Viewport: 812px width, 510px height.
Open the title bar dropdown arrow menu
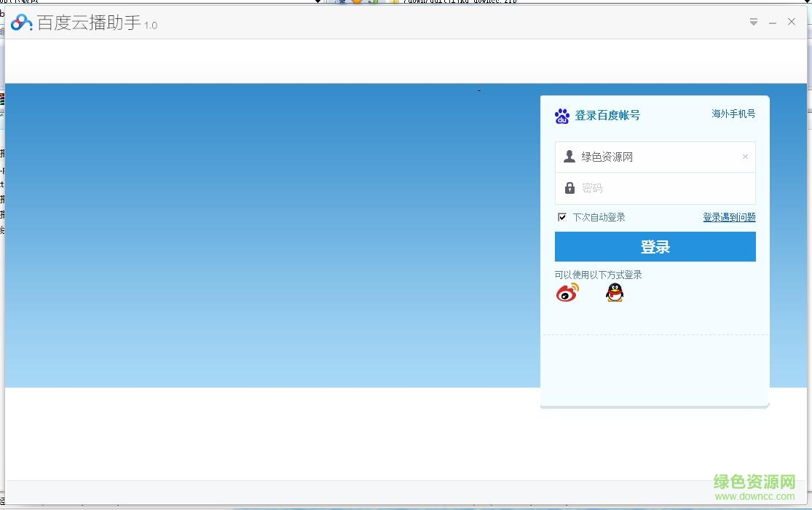[753, 22]
